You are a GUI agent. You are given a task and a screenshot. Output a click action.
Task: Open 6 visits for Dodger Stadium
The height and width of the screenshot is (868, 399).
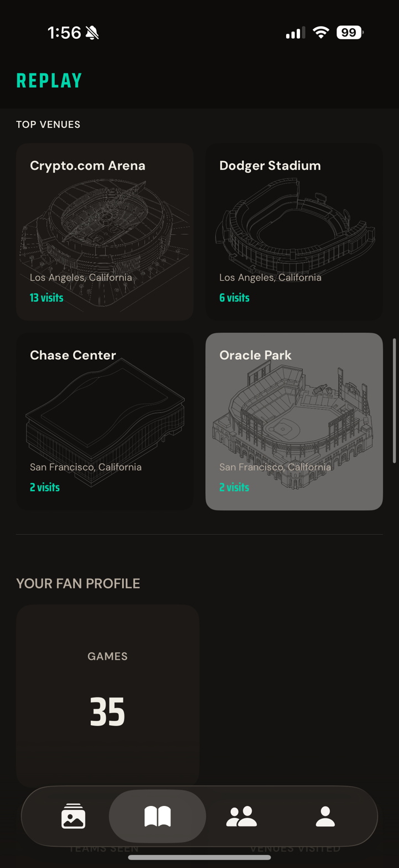pos(234,297)
